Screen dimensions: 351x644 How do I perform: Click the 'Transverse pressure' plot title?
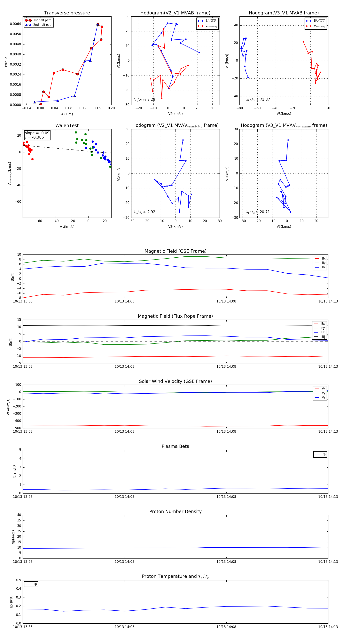[67, 13]
